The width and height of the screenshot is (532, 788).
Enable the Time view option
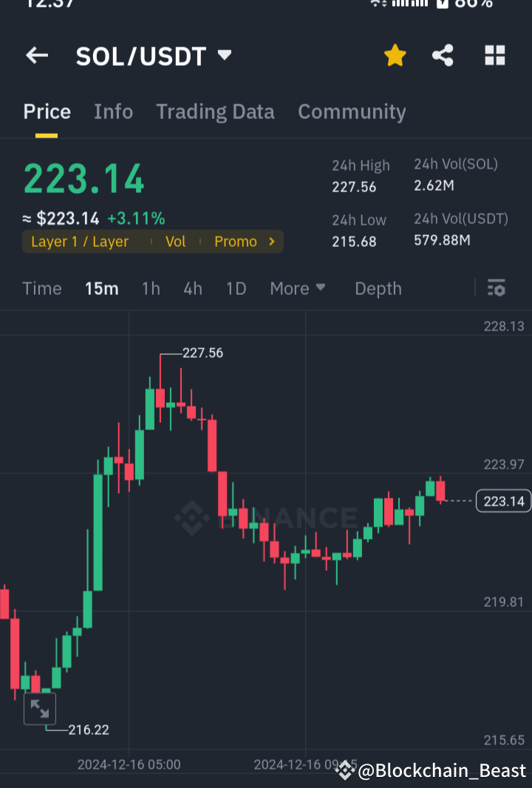tap(41, 288)
